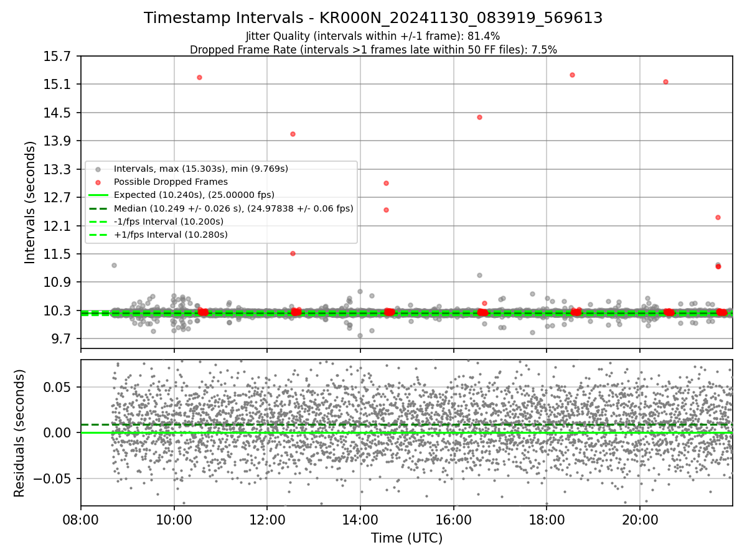Click the 16:00 time tick label
This screenshot has height=560, width=747.
454,519
